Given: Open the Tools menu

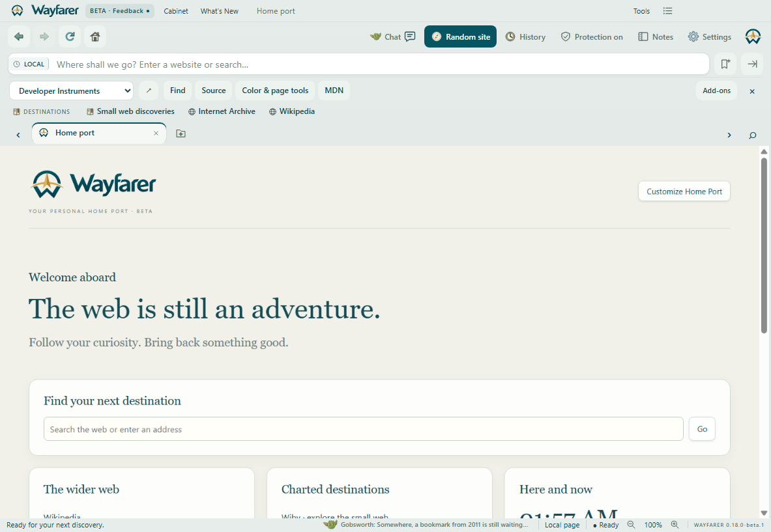Looking at the screenshot, I should (641, 11).
